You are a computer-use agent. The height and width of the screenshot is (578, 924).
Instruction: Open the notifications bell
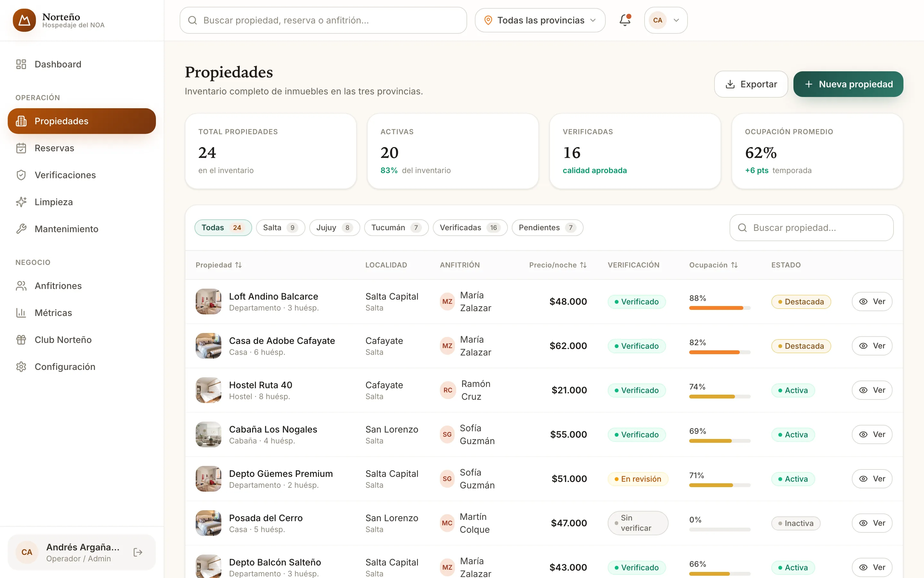[625, 20]
